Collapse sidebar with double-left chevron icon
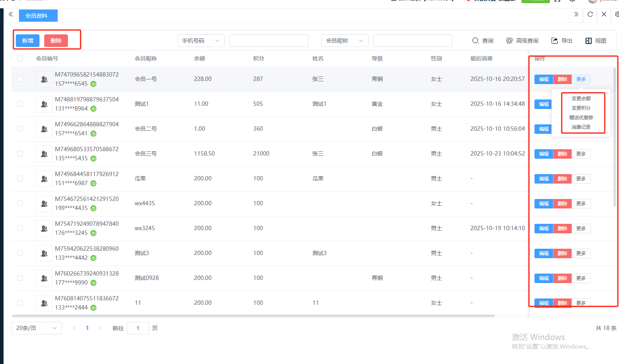The width and height of the screenshot is (619, 364). (11, 15)
